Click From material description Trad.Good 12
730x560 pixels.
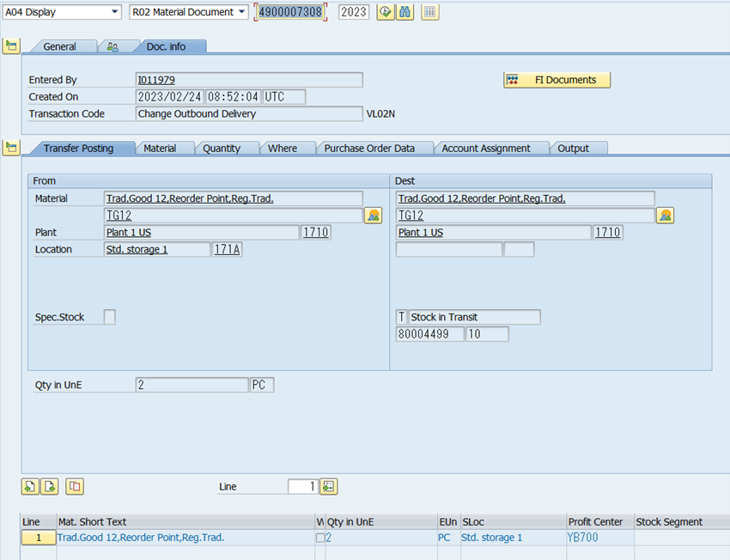point(234,198)
